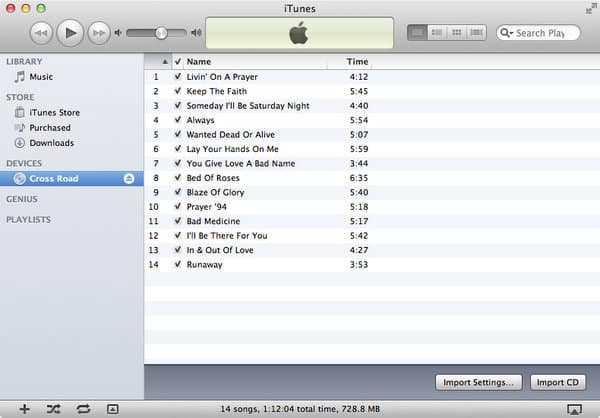Sort by track number column arrow
The image size is (600, 418).
pos(165,62)
